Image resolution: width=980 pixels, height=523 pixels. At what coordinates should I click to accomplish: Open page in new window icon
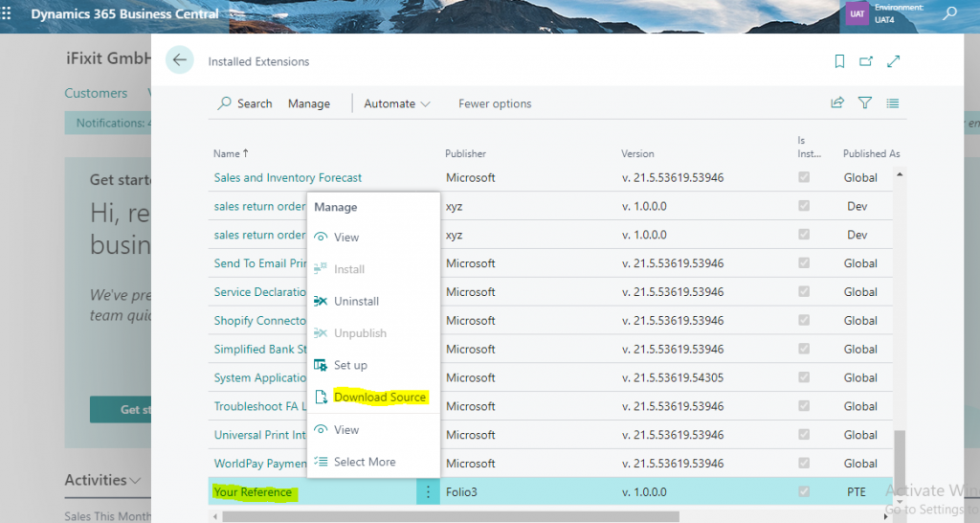coord(865,61)
